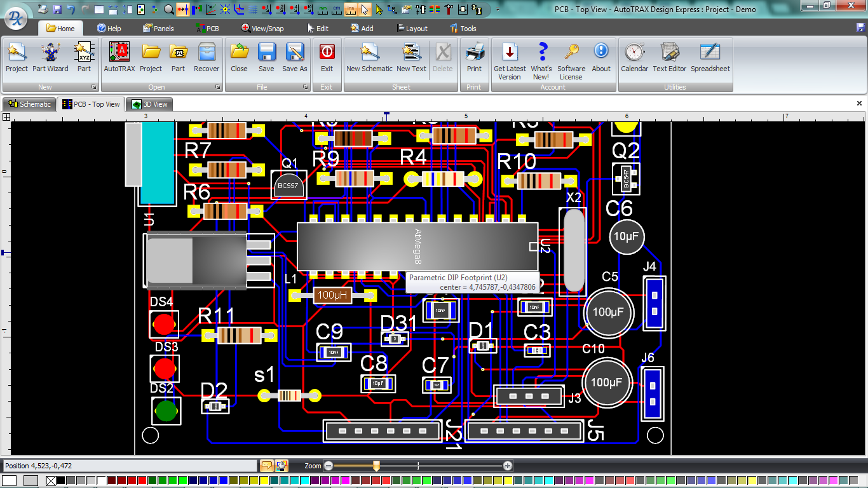Open an AutoTRAX file
Screen dimensions: 868x488
tap(119, 58)
